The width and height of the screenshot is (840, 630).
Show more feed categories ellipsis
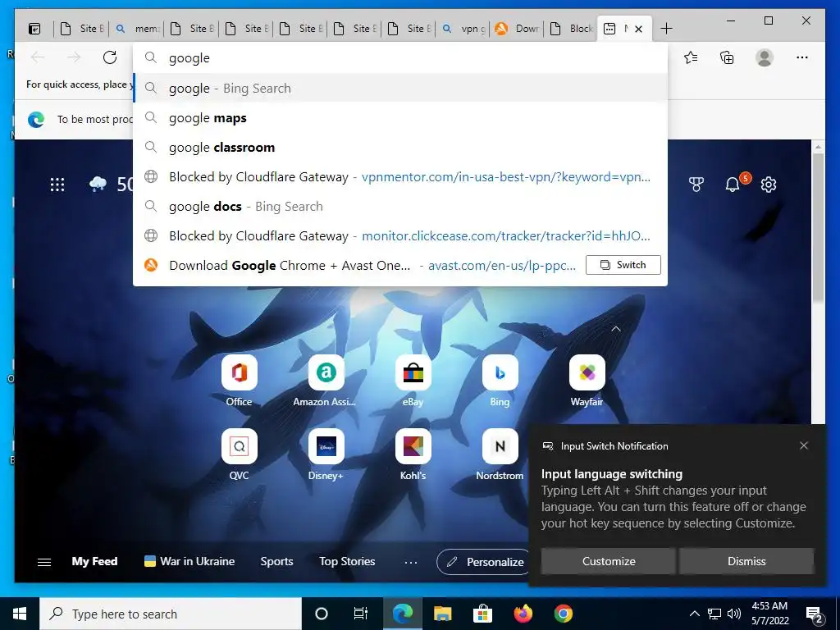411,562
